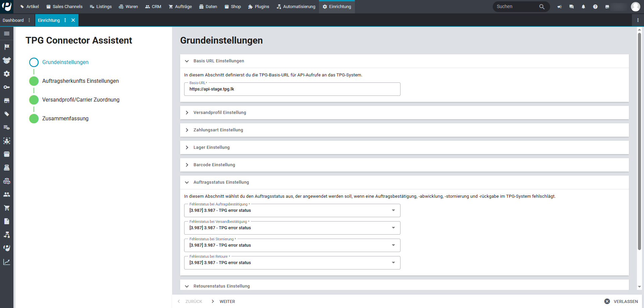Click the key icon in the sidebar
The width and height of the screenshot is (644, 308).
[x=7, y=87]
